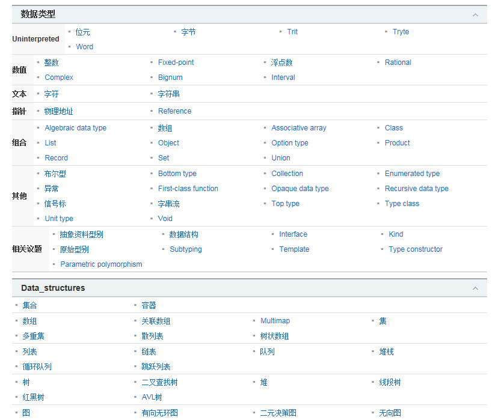Open the Parametric polymorphism link

[101, 264]
